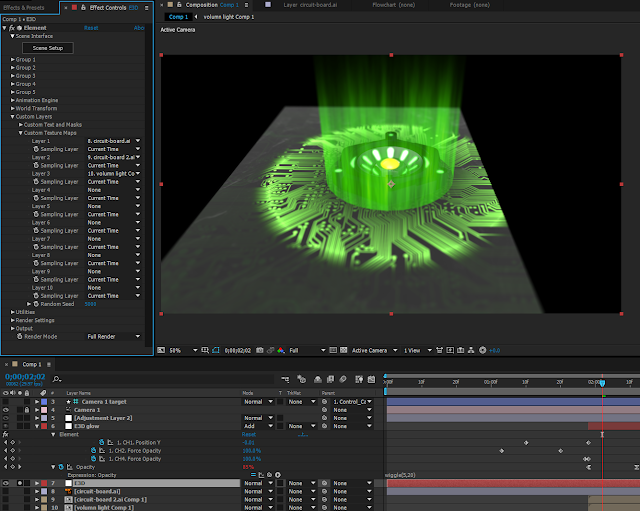Click the Scene Setup button
The image size is (640, 511).
[x=48, y=48]
